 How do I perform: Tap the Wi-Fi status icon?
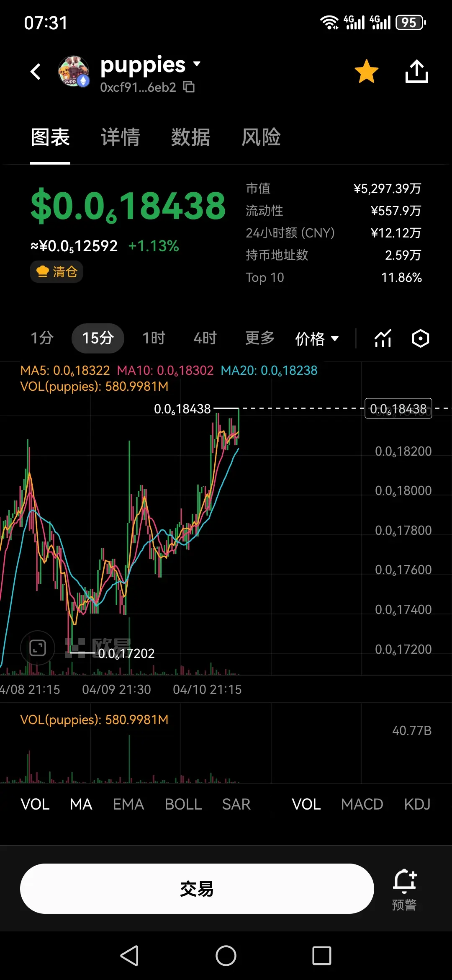pyautogui.click(x=329, y=22)
